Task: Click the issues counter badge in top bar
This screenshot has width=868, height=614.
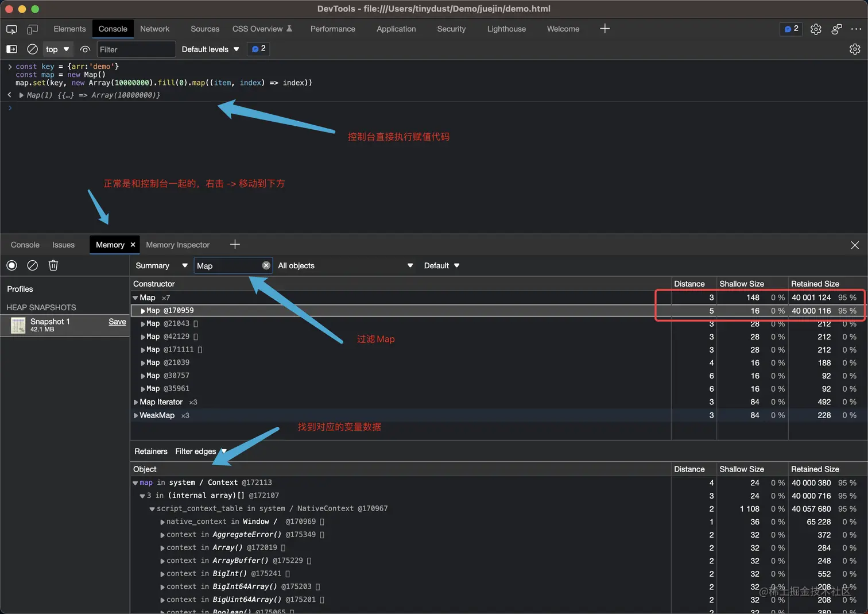Action: [791, 29]
